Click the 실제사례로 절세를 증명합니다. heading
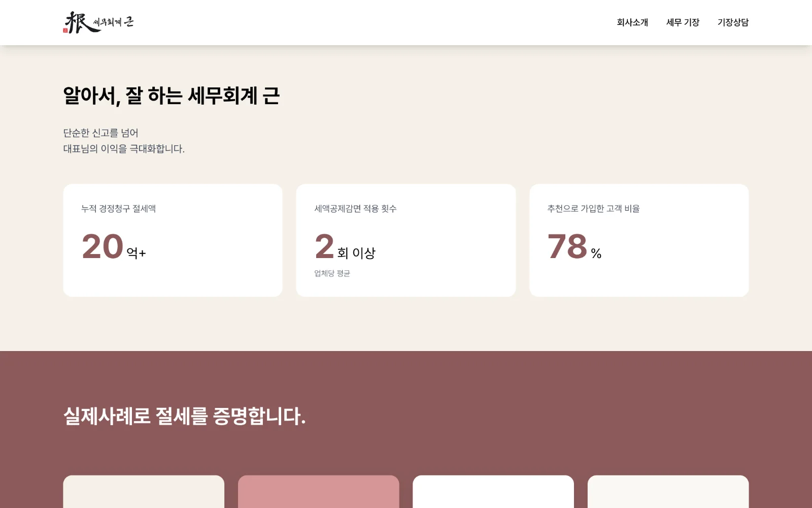Screen dimensions: 812x508 184,416
